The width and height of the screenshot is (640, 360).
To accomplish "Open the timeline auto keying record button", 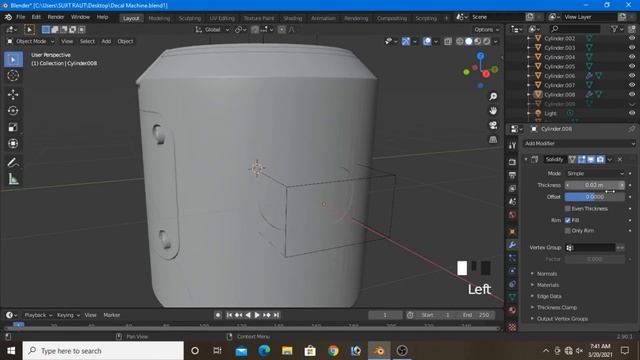I will coord(218,315).
